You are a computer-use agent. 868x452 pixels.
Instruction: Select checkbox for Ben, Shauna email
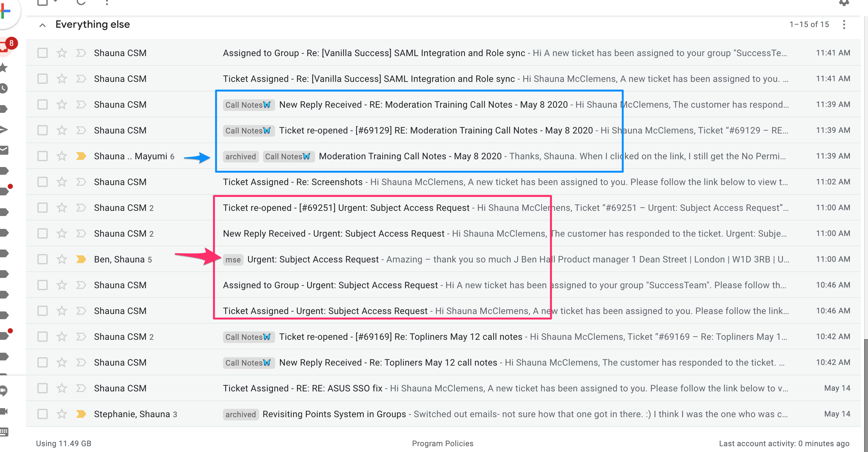coord(43,259)
